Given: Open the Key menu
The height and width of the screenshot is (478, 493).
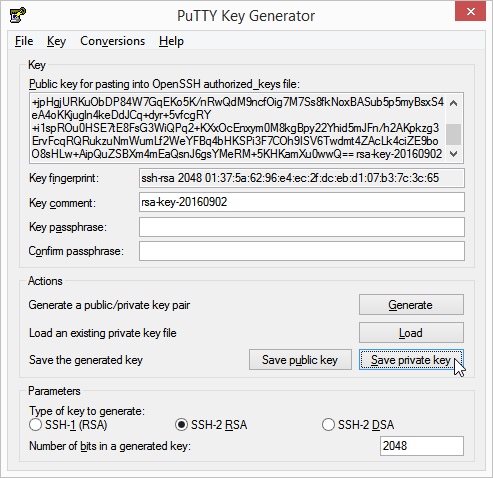Looking at the screenshot, I should (56, 41).
